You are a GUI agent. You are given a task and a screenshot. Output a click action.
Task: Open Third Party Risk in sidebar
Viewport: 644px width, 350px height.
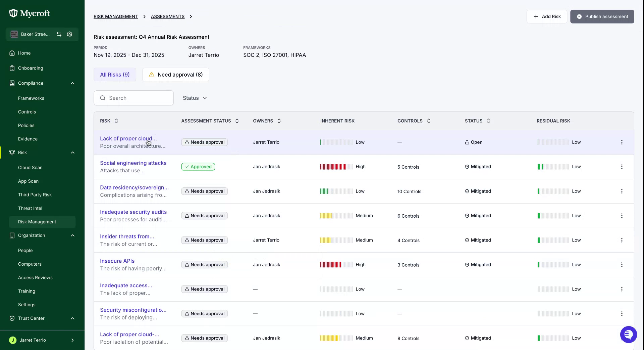click(x=35, y=195)
